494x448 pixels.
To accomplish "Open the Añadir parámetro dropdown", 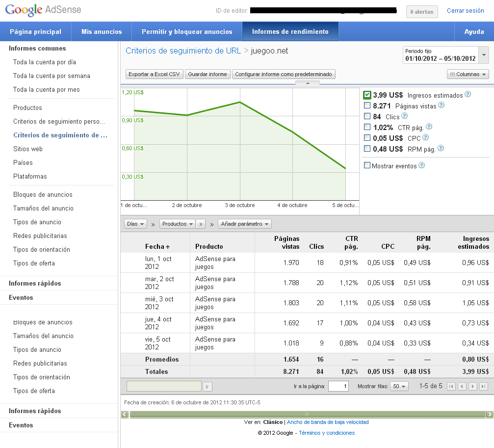I will point(245,224).
